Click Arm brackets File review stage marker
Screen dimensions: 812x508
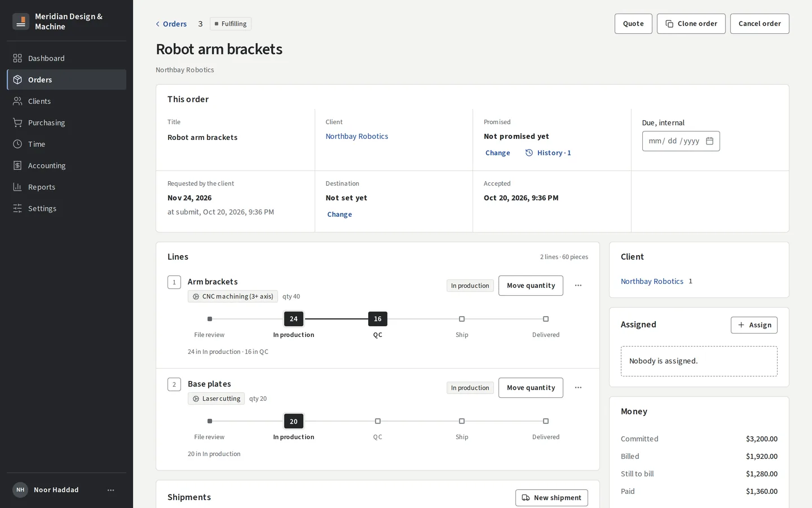pos(210,319)
